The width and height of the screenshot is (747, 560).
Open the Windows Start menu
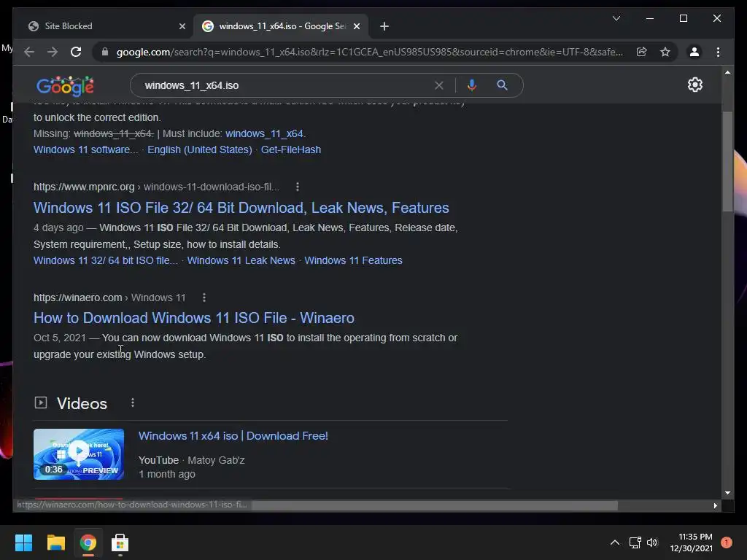click(x=23, y=542)
